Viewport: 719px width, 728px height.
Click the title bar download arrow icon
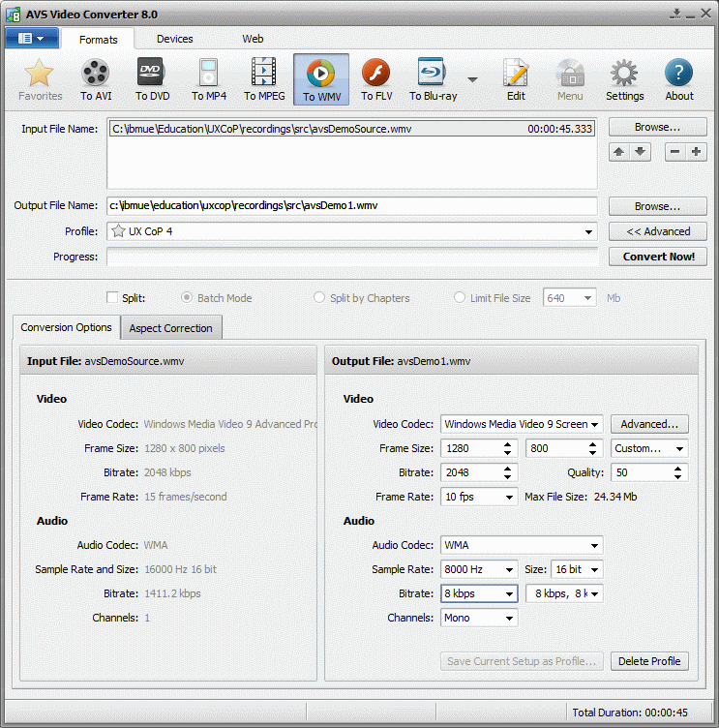point(675,14)
